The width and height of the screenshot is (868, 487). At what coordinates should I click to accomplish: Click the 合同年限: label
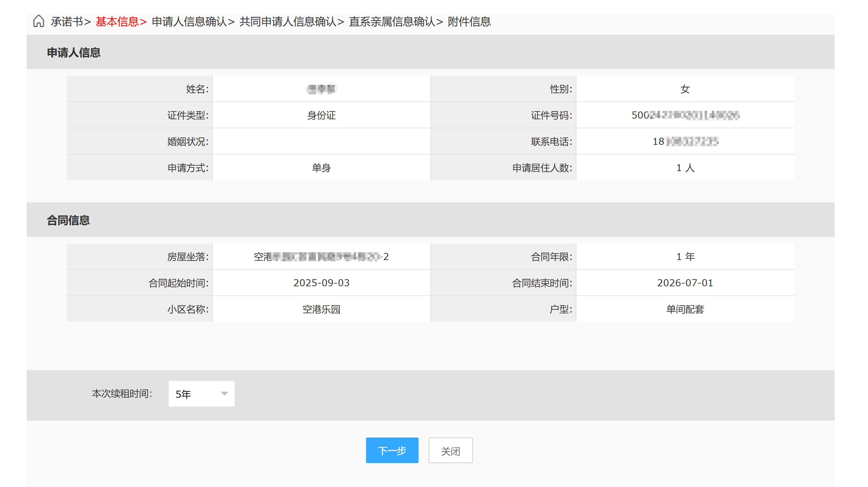click(x=552, y=257)
